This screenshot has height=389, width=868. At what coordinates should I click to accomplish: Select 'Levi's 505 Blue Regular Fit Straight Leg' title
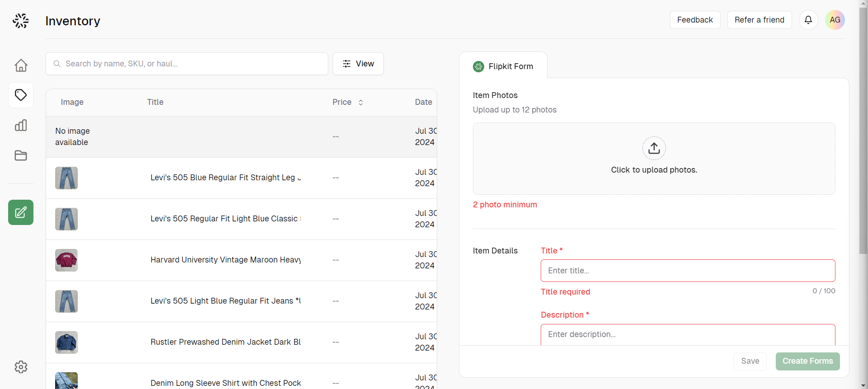pos(226,178)
